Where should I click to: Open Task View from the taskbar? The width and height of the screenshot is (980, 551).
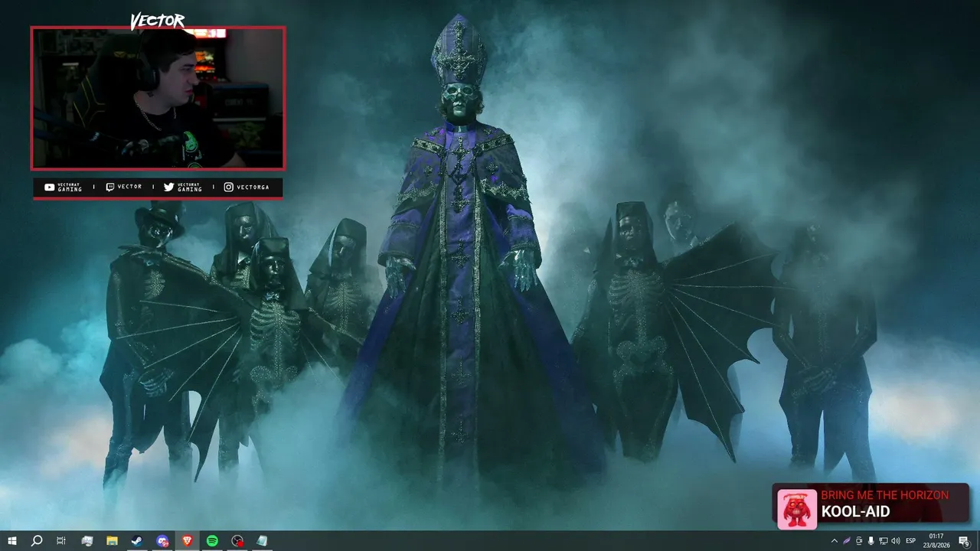(x=61, y=541)
